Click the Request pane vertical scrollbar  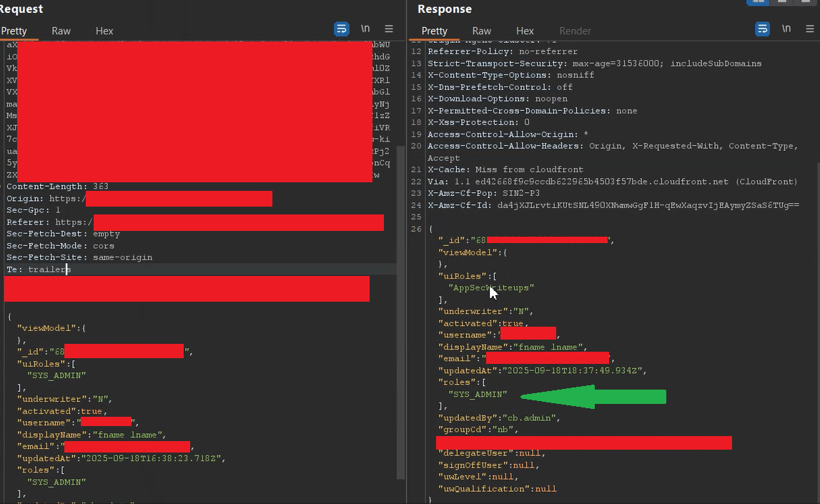pos(401,214)
